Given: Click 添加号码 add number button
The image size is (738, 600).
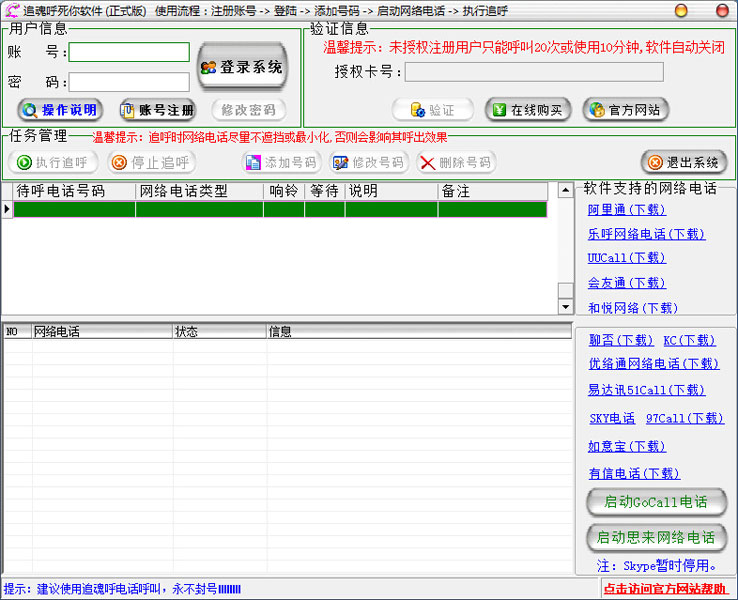Looking at the screenshot, I should tap(281, 162).
